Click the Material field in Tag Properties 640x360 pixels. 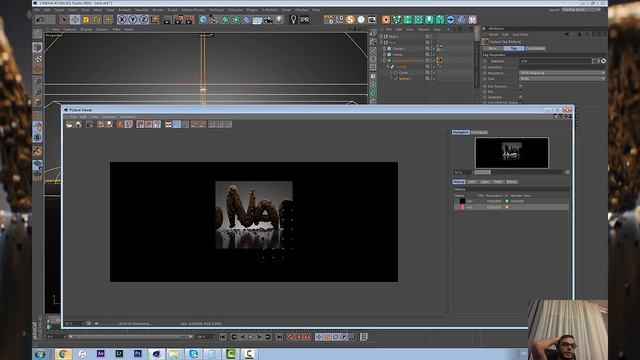(x=556, y=61)
